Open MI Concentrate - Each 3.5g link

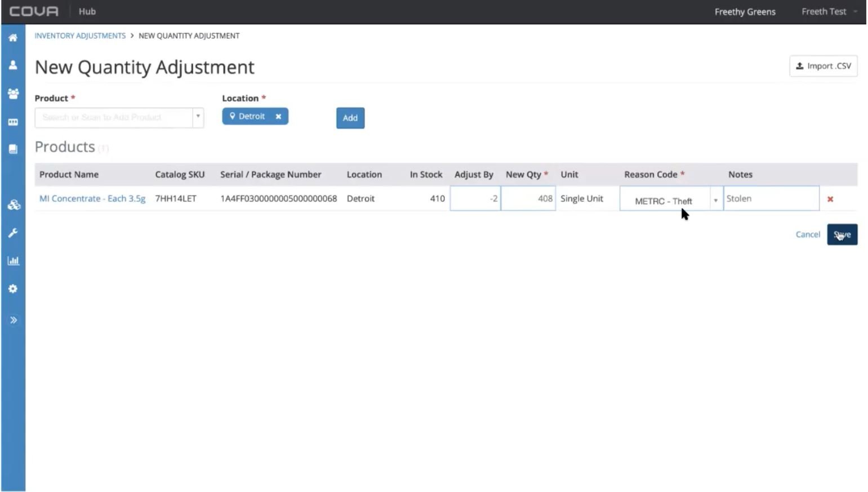[92, 198]
